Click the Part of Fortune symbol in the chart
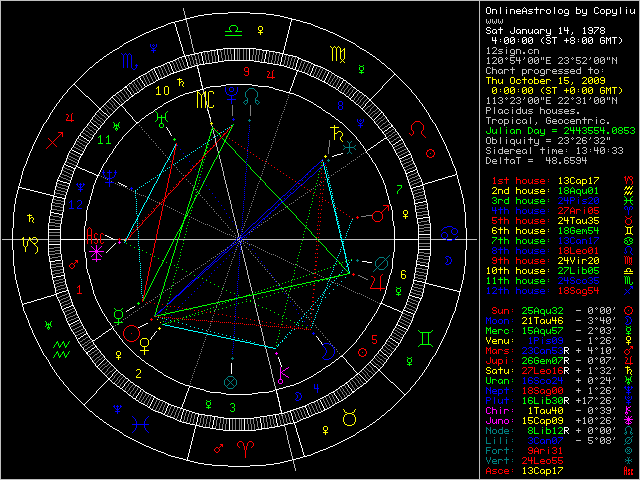 231,382
